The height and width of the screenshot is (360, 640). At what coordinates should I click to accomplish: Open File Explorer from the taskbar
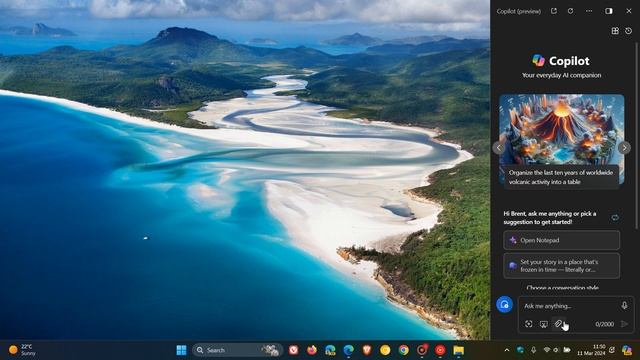coord(459,350)
